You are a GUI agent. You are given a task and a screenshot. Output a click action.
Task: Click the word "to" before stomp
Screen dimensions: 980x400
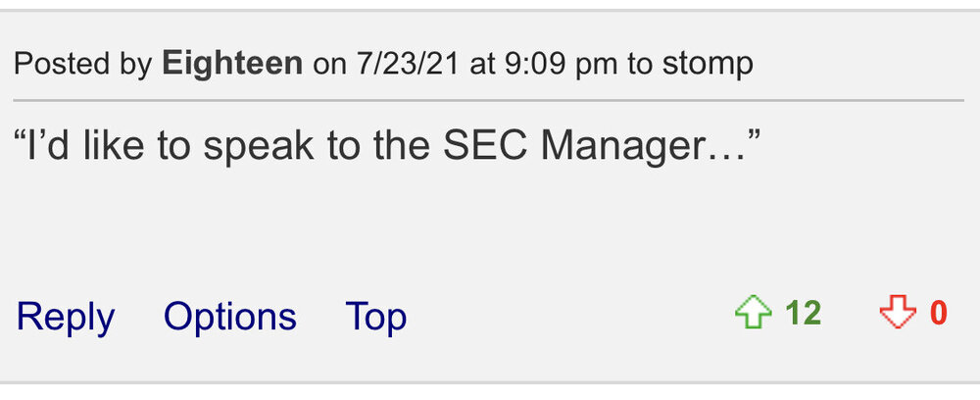[x=641, y=65]
